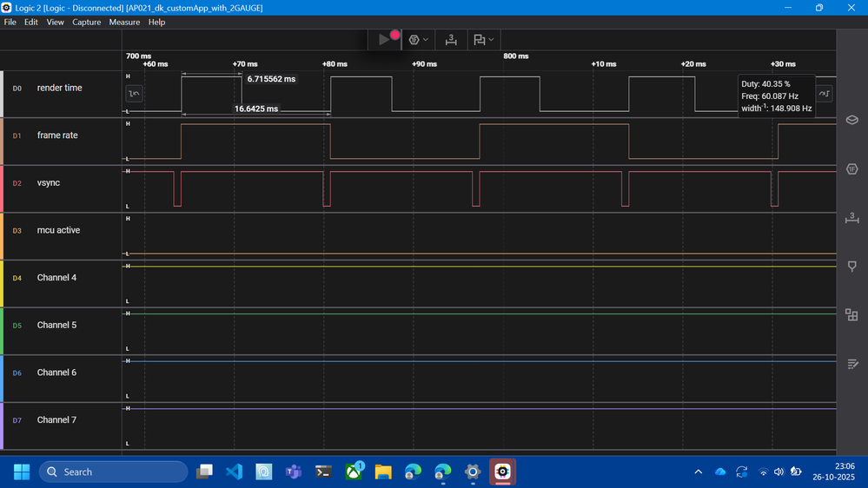
Task: Switch to the Logic 2 taskbar icon
Action: pyautogui.click(x=502, y=472)
